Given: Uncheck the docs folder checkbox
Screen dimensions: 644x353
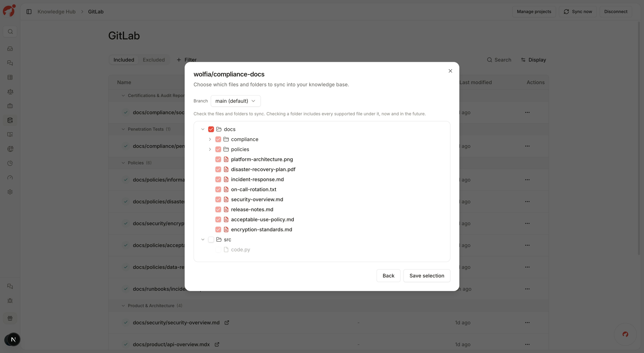Looking at the screenshot, I should 211,129.
